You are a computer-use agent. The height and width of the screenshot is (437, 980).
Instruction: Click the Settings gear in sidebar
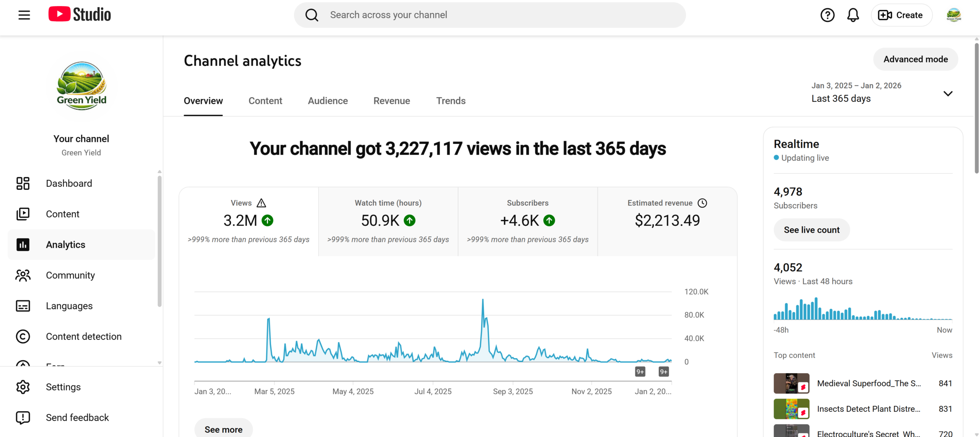coord(23,387)
